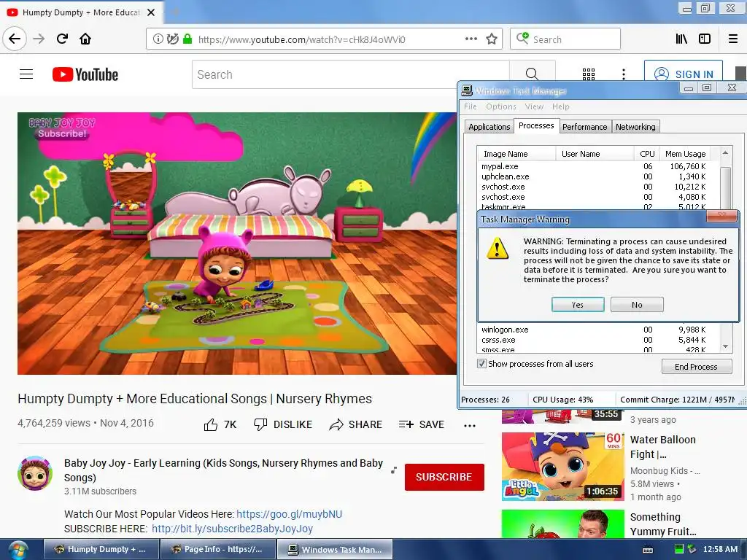The image size is (747, 560).
Task: Open the goo.gl/muybNU link
Action: 289,514
